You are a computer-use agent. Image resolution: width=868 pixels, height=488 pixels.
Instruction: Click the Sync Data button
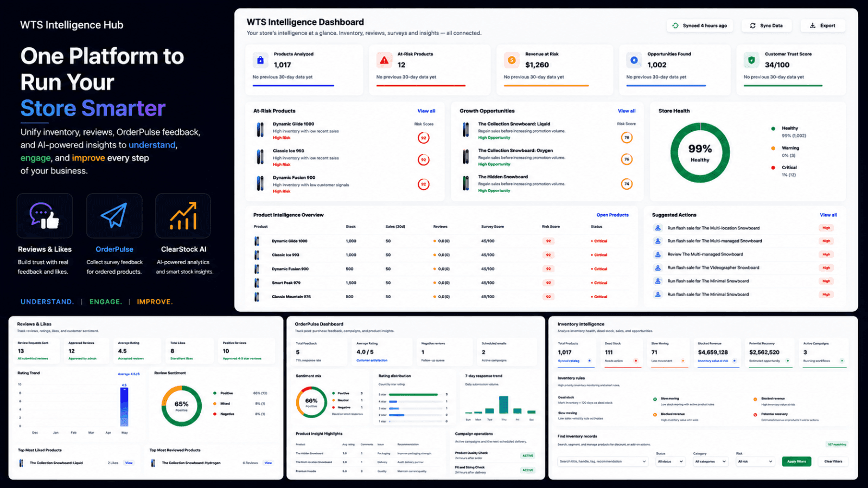767,25
